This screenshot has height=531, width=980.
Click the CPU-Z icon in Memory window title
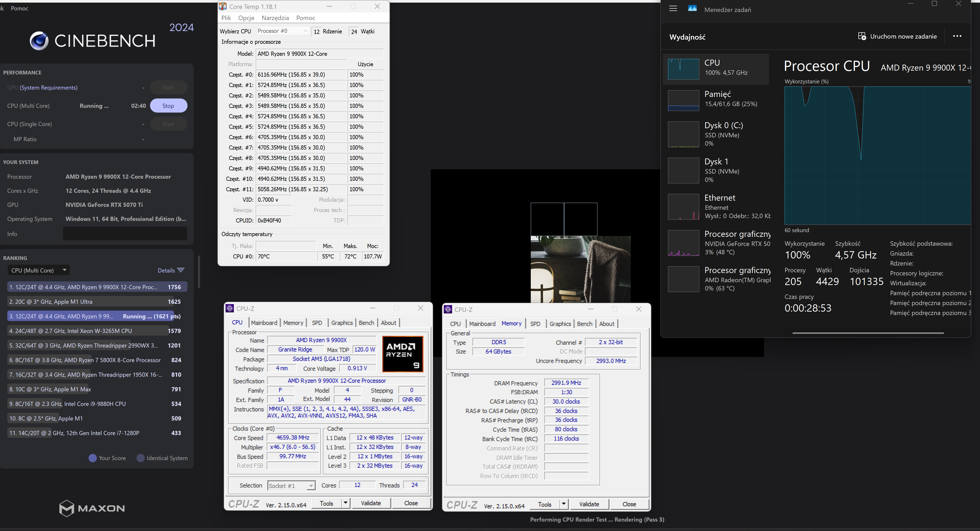448,310
